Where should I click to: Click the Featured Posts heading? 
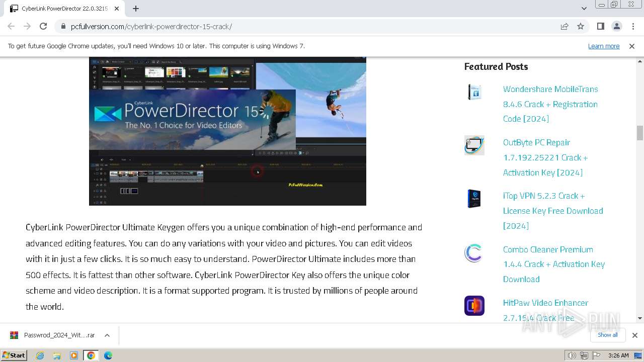click(496, 66)
